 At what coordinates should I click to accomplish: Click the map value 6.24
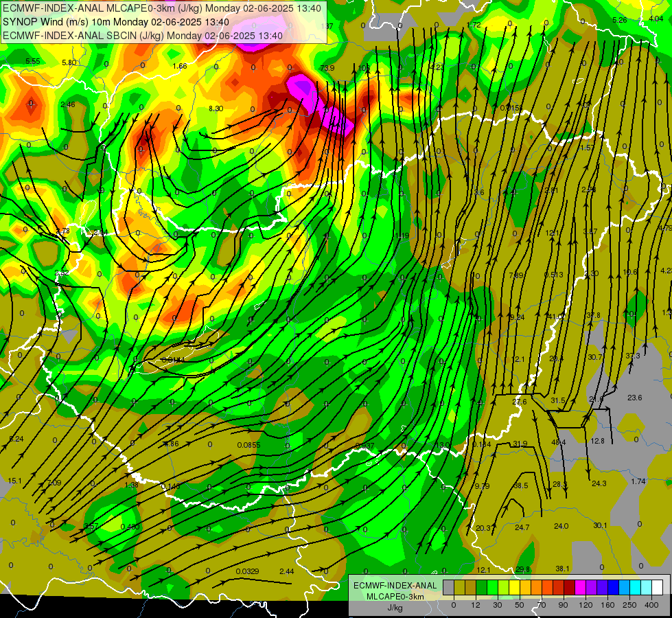click(x=16, y=439)
